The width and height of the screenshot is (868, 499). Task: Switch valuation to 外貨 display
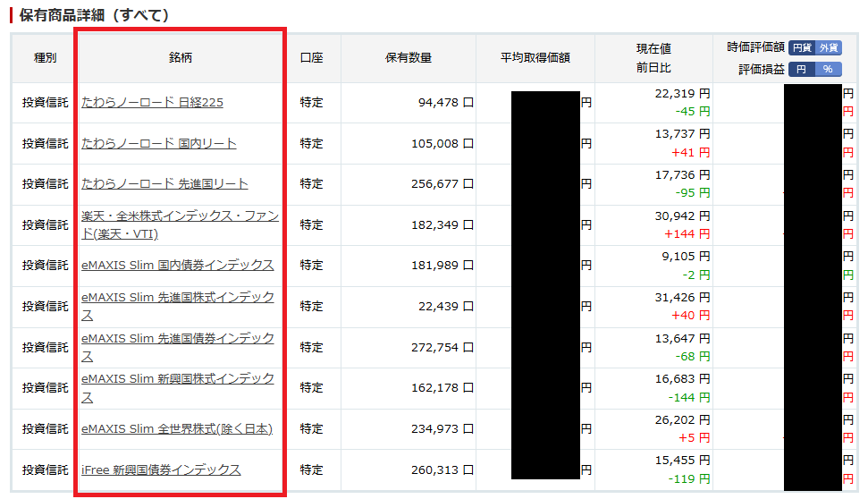(828, 47)
